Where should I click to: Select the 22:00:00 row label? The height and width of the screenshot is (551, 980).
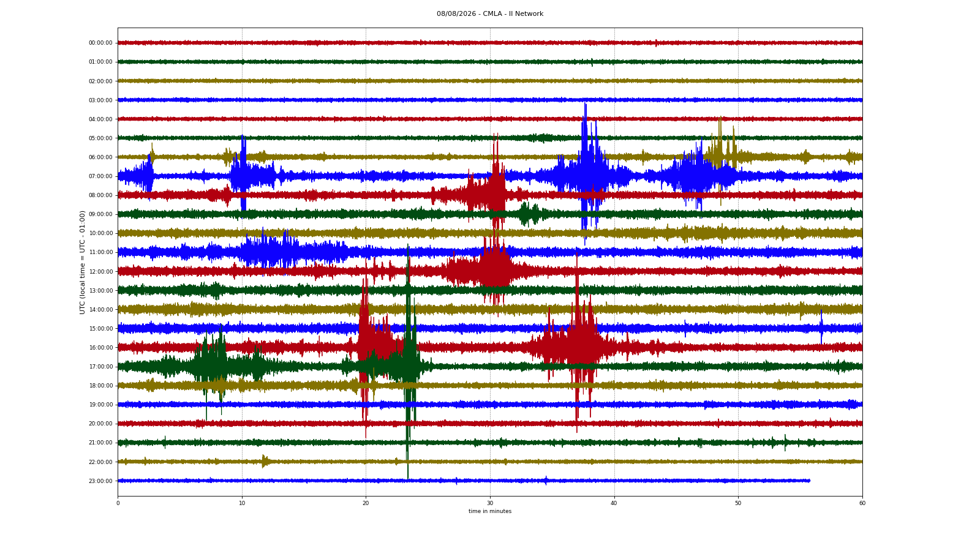100,462
